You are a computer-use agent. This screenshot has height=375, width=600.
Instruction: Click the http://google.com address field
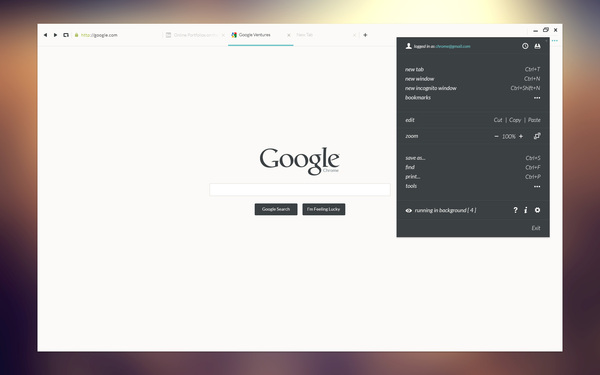pyautogui.click(x=99, y=35)
